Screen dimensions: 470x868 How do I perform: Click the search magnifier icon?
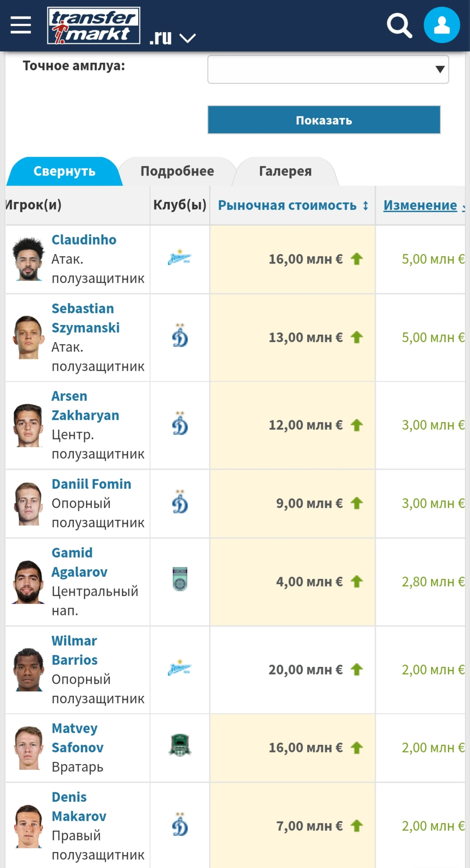(x=399, y=26)
